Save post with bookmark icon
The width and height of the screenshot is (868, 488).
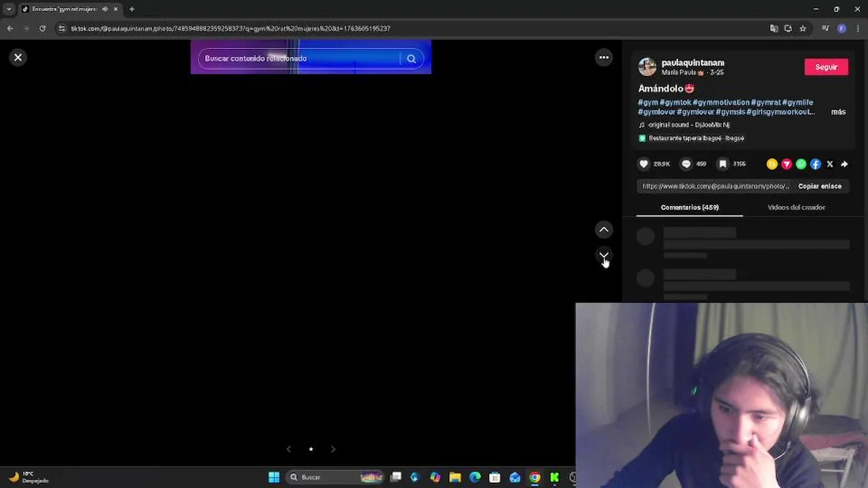pos(723,164)
